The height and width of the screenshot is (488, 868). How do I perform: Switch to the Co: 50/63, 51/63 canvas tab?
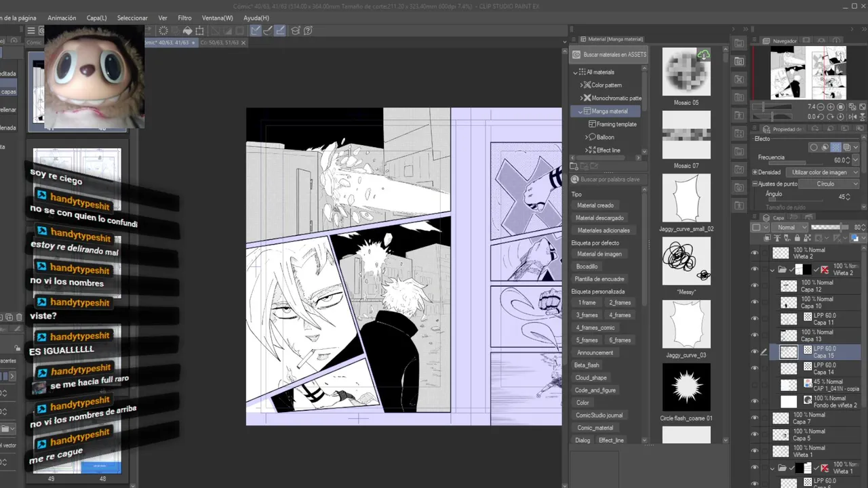(219, 42)
